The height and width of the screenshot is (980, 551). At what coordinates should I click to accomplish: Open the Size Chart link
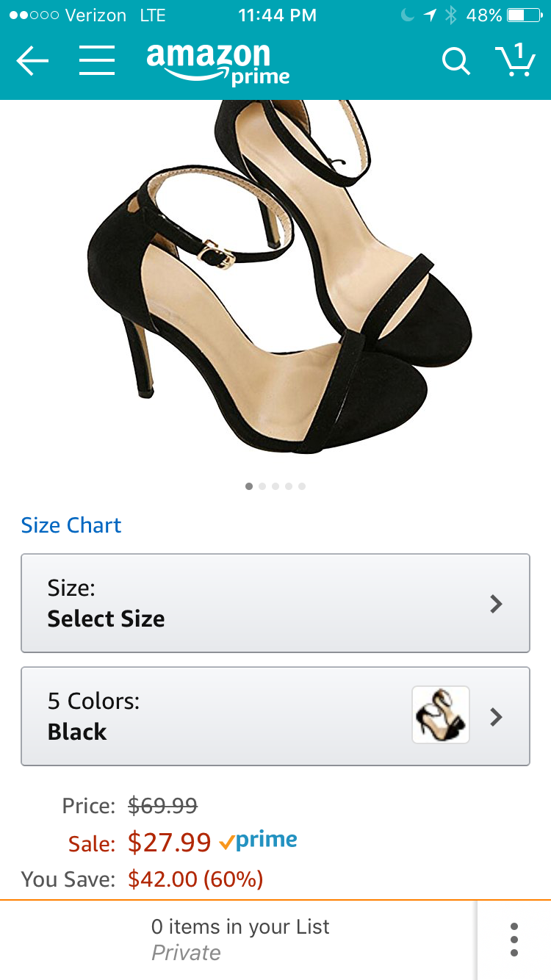click(71, 525)
